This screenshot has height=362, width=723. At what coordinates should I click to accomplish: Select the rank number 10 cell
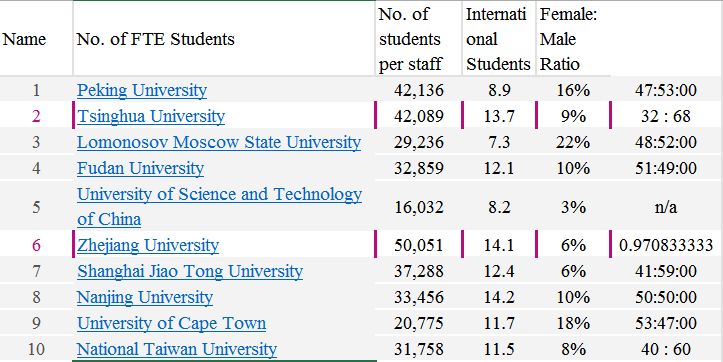[x=36, y=349]
